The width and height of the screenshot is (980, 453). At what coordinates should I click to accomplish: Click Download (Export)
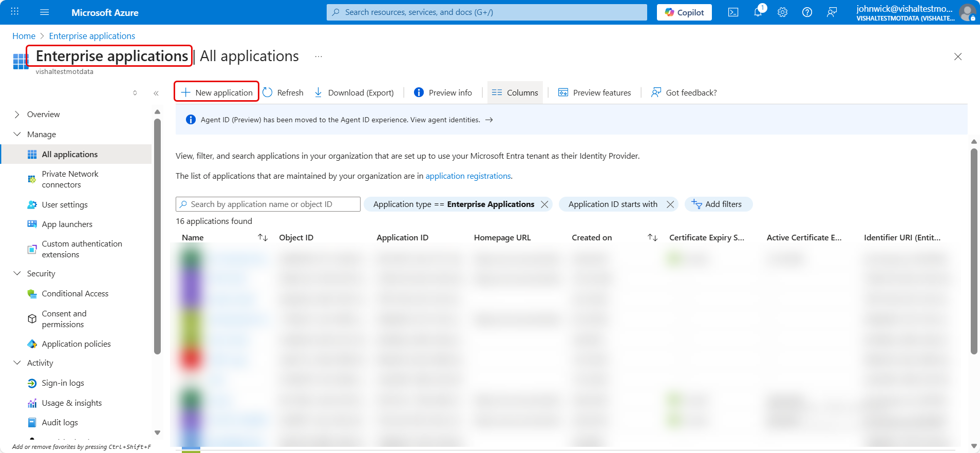click(x=354, y=92)
